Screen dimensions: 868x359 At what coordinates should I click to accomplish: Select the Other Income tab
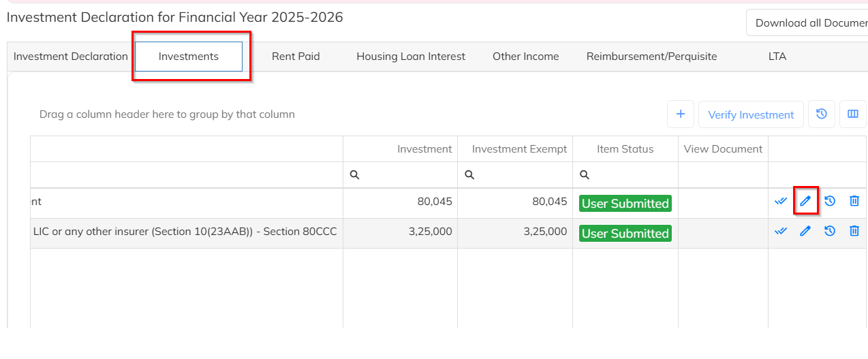click(525, 57)
